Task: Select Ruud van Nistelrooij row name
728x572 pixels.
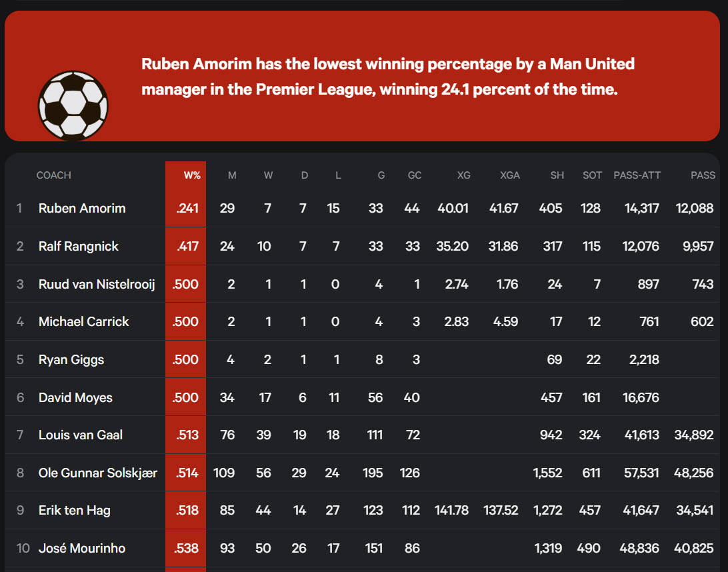Action: (97, 284)
